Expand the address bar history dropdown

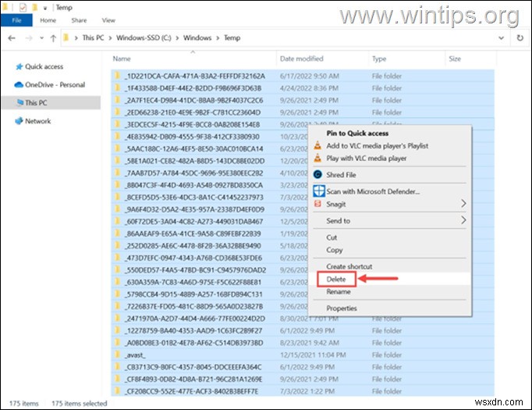pos(501,37)
